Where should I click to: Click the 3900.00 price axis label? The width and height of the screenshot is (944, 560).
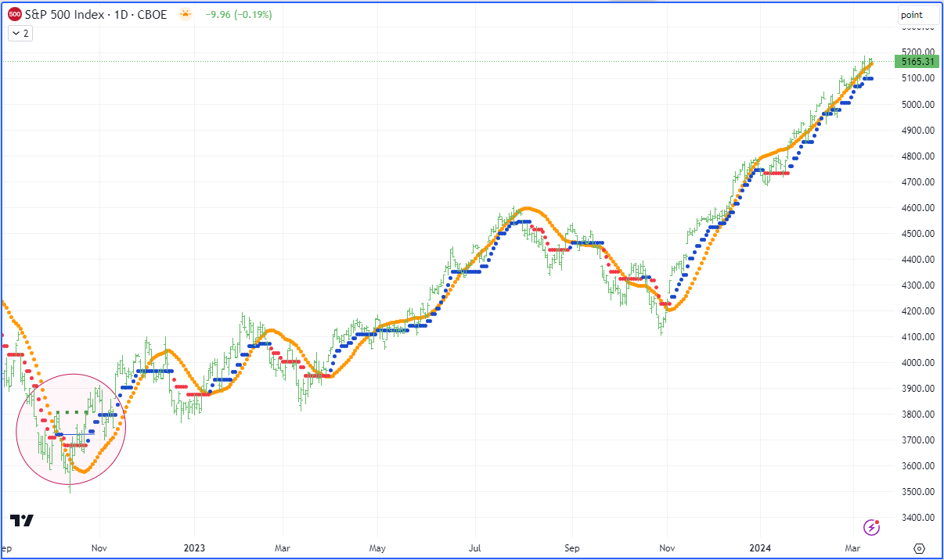(918, 388)
